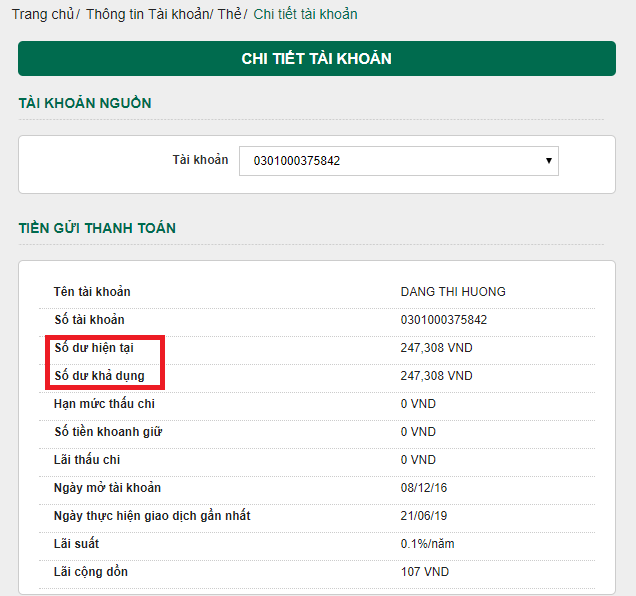Click the Số dư khả dụng label
This screenshot has width=636, height=596.
(x=99, y=376)
